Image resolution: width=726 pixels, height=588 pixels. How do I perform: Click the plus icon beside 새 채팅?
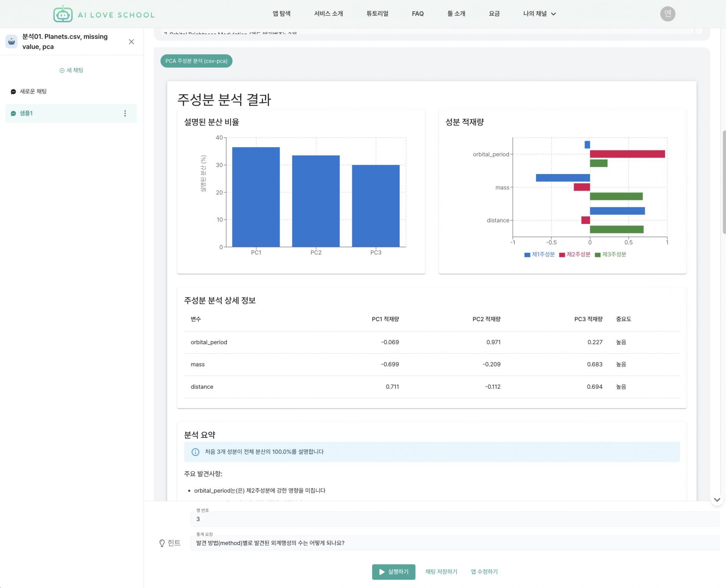click(62, 70)
